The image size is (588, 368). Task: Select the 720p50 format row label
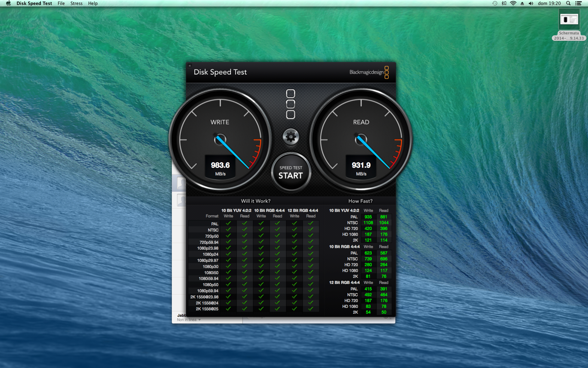tap(212, 236)
